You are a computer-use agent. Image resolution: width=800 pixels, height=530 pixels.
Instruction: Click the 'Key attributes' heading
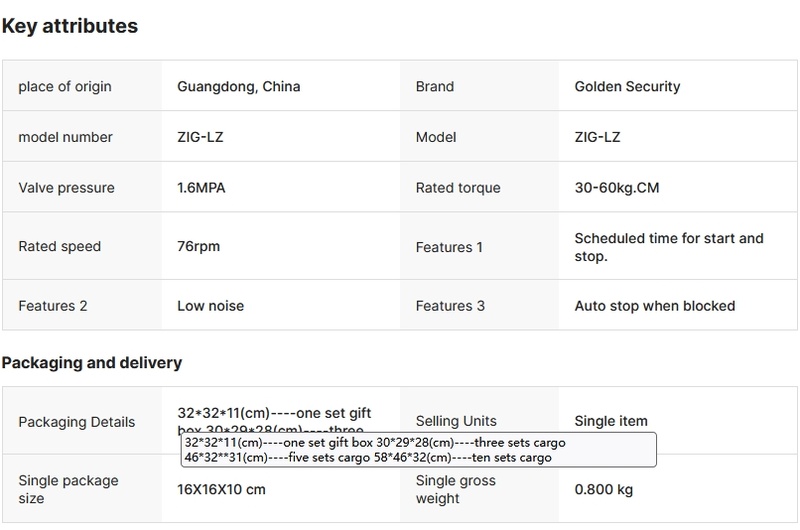(x=70, y=26)
